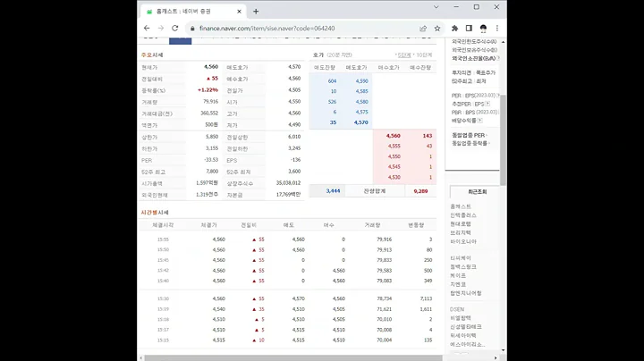
Task: Click the best ask price 4,570 in the order book
Action: [361, 122]
